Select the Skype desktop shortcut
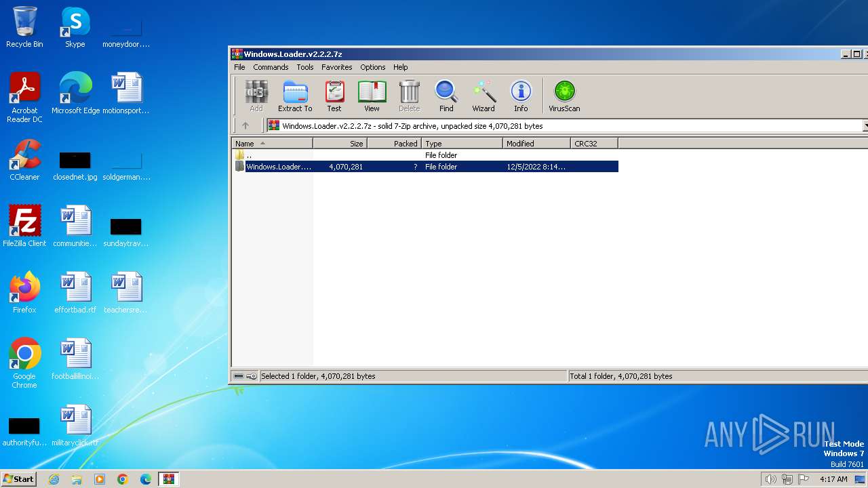 tap(75, 27)
